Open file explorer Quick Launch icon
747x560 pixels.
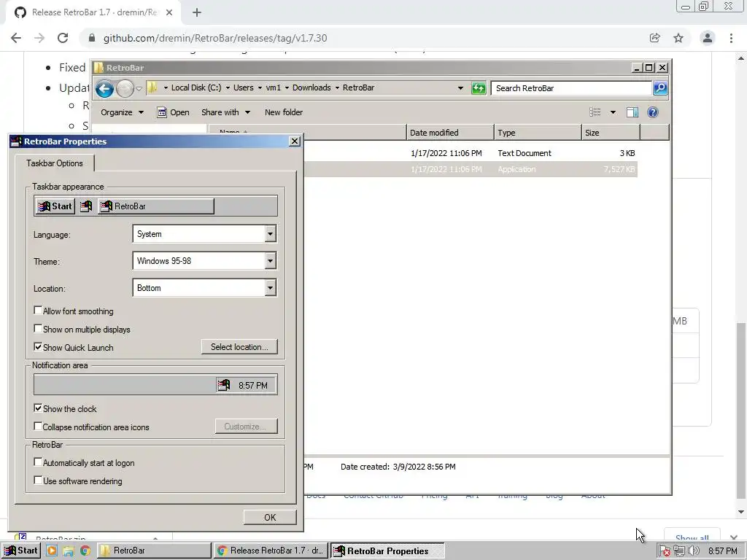68,551
